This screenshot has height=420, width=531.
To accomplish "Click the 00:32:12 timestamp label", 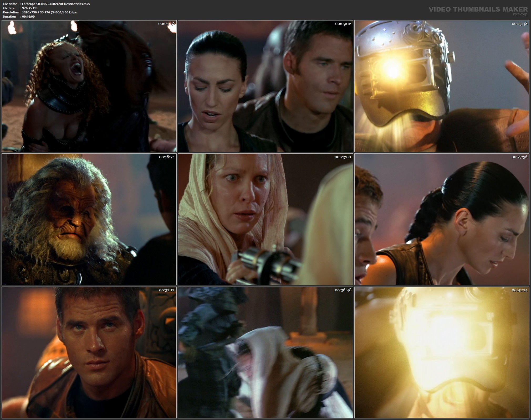I will tap(166, 290).
